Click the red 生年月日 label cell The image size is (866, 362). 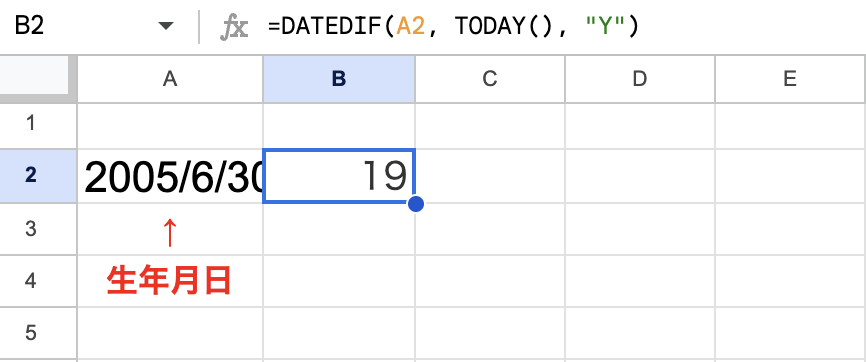click(169, 281)
